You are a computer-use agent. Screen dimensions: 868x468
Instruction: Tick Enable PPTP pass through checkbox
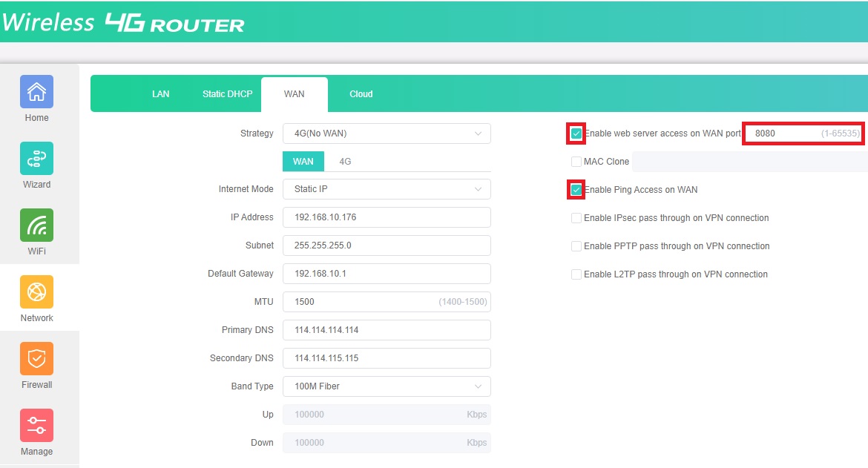tap(576, 246)
